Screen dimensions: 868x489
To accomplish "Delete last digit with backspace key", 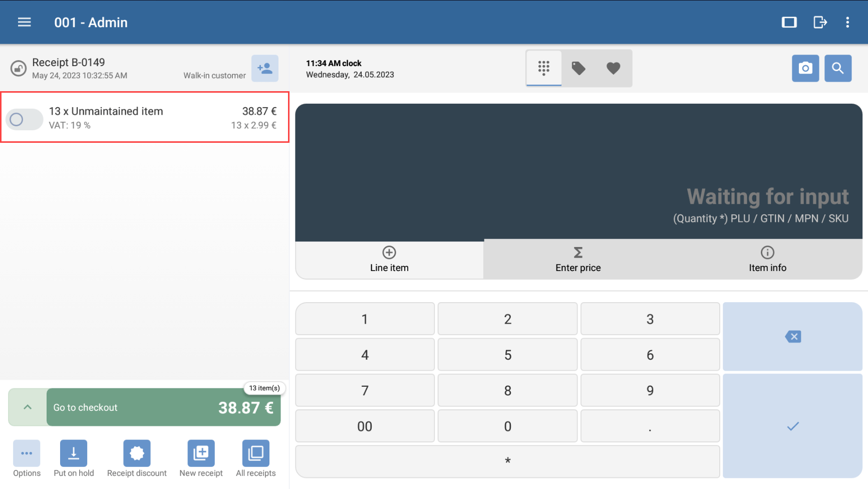I will (792, 337).
